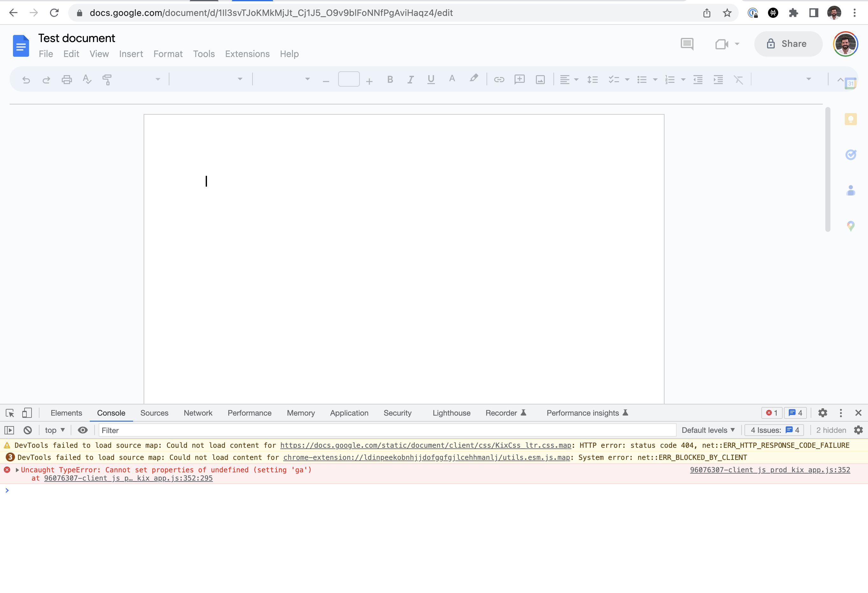Switch to the Network tab in DevTools

point(198,413)
